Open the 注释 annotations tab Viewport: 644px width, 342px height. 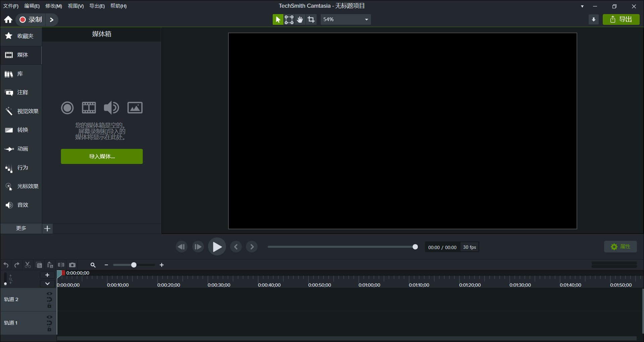coord(21,93)
